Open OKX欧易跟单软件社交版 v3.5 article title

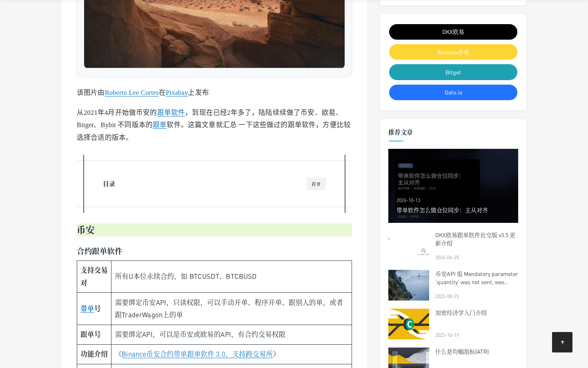475,239
